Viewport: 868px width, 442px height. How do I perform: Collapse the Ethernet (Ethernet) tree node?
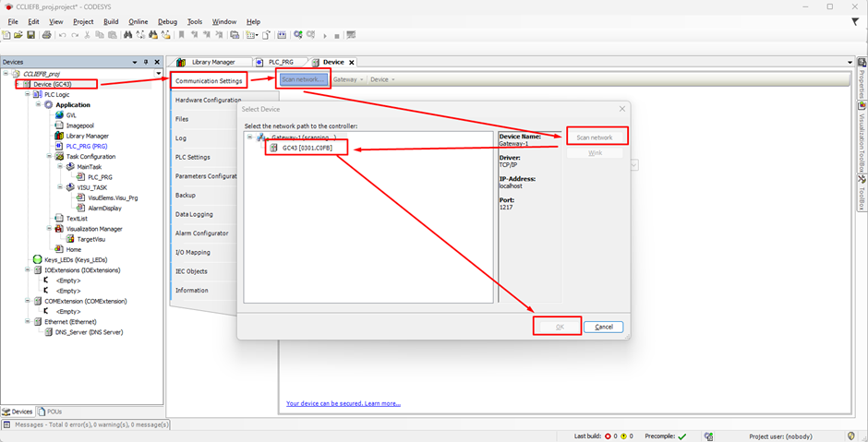[28, 321]
